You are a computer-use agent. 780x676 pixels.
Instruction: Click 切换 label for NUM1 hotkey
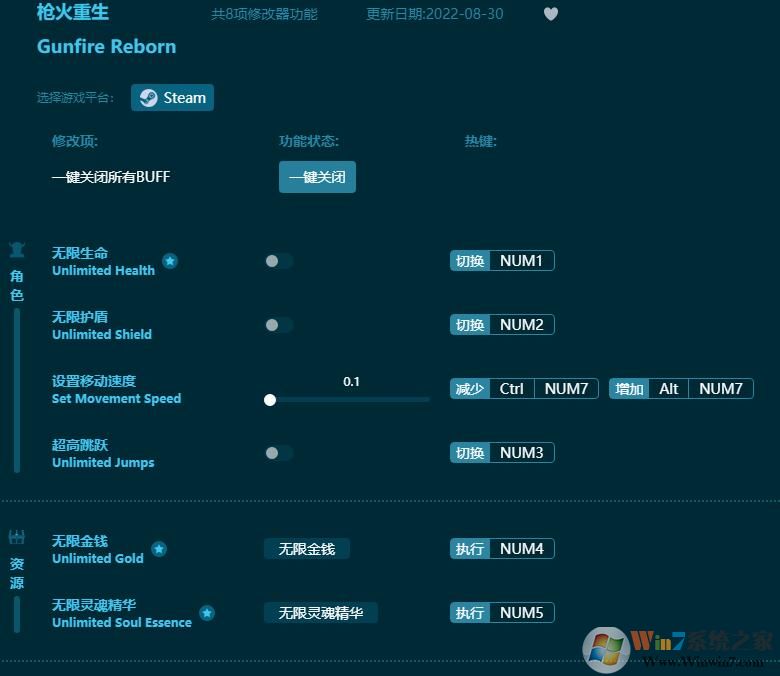tap(470, 261)
